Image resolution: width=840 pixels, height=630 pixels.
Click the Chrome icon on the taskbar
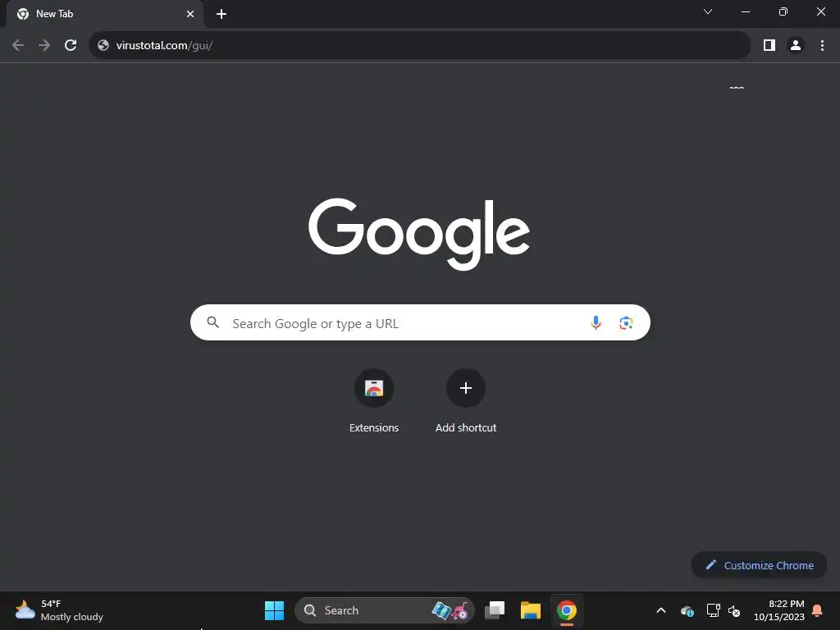(566, 610)
